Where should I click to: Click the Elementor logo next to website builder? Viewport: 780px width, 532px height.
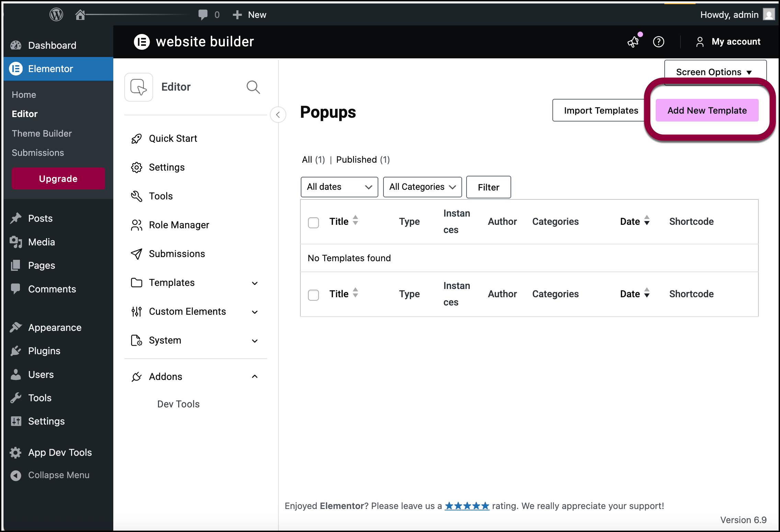142,42
